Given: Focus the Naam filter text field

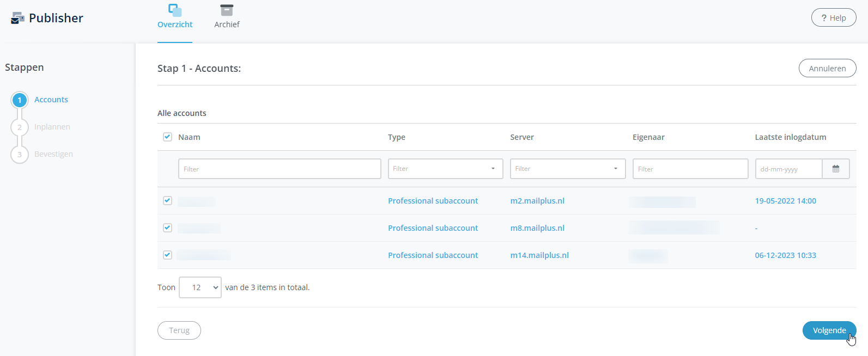Looking at the screenshot, I should 280,169.
